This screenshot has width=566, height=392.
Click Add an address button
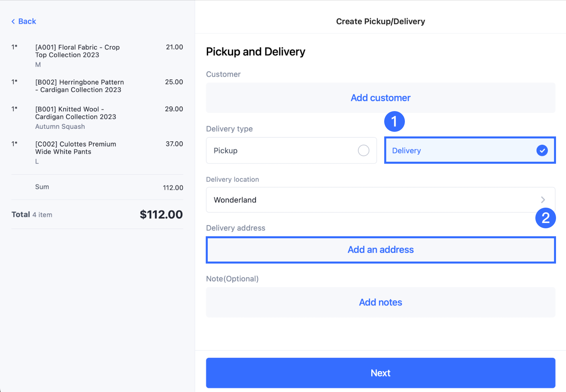(380, 250)
